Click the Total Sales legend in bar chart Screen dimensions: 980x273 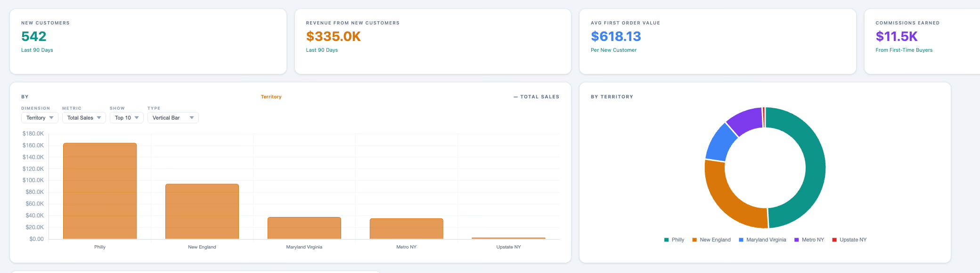pyautogui.click(x=536, y=97)
